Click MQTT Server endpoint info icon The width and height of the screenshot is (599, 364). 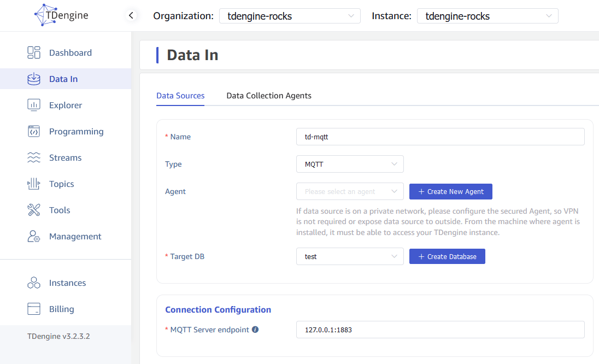point(255,330)
